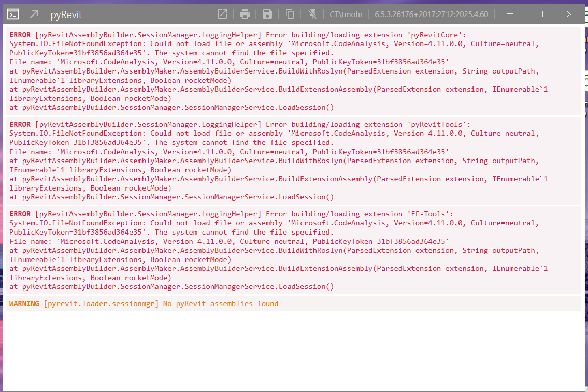Click the WARNING No pyRevit assemblies found line
The height and width of the screenshot is (392, 588).
pyautogui.click(x=144, y=303)
